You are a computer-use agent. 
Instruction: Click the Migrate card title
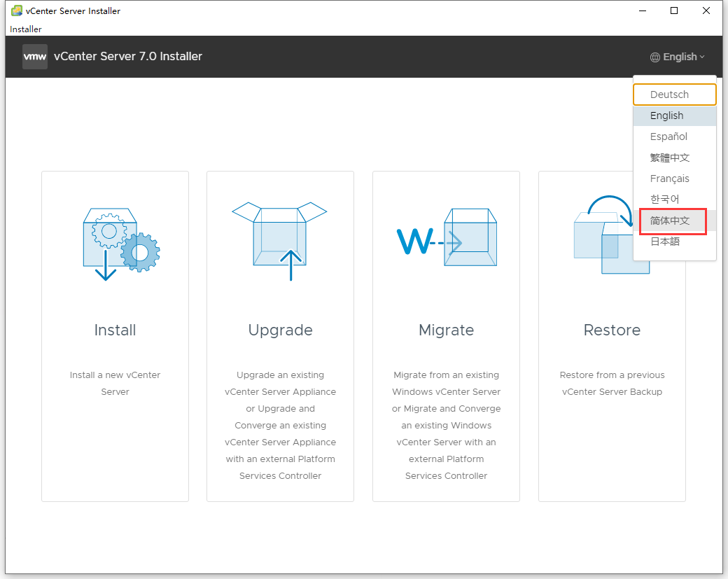pos(446,330)
